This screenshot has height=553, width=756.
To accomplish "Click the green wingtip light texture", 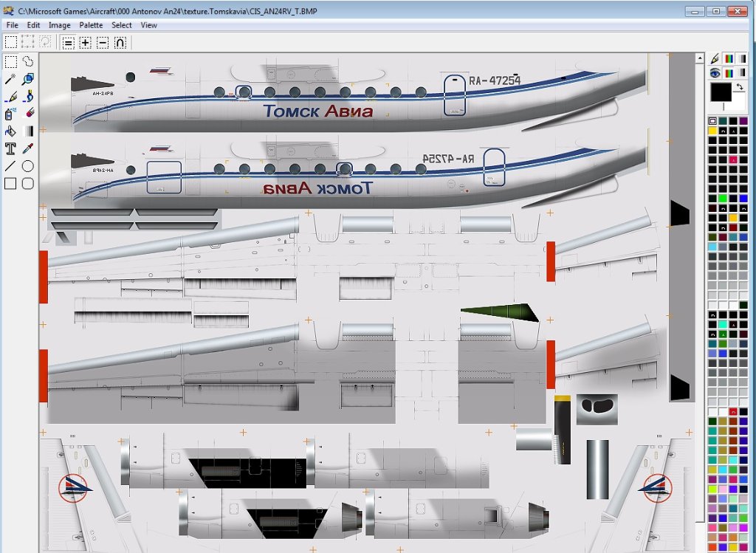I will [x=500, y=312].
